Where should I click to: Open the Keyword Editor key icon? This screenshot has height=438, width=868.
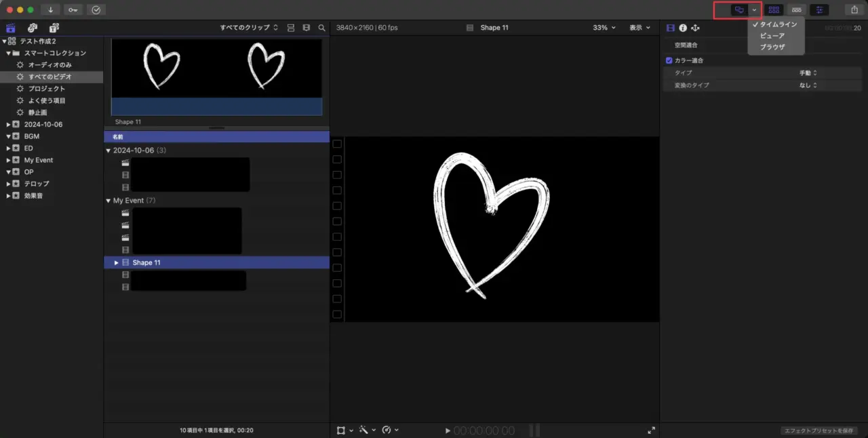coord(73,9)
